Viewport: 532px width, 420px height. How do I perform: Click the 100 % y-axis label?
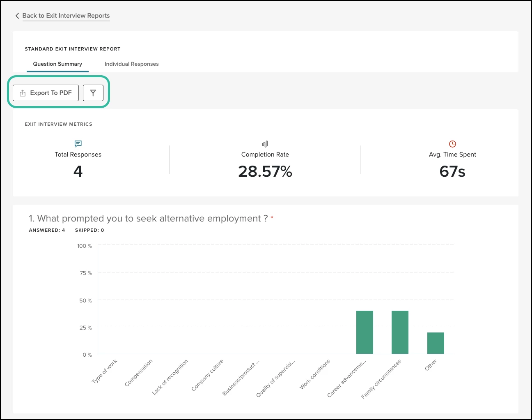(85, 246)
